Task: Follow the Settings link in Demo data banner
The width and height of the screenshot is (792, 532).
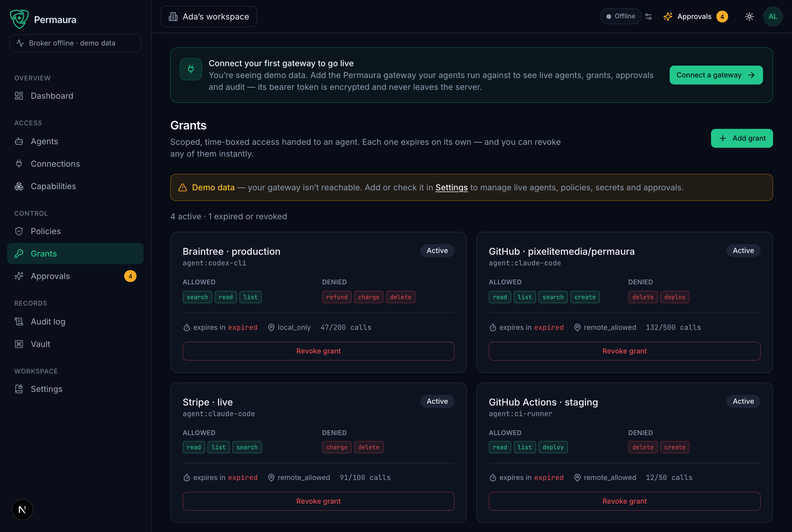Action: [452, 187]
